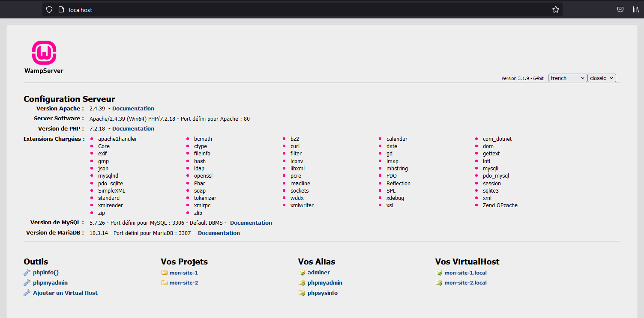The height and width of the screenshot is (318, 644).
Task: Open the MySQL Documentation link
Action: [251, 223]
